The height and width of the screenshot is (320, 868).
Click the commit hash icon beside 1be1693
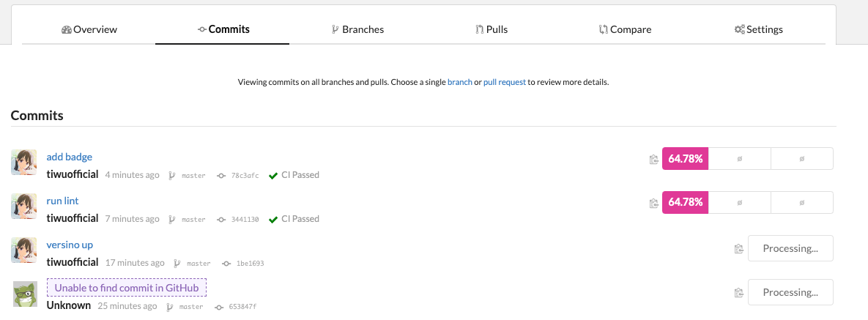point(226,264)
